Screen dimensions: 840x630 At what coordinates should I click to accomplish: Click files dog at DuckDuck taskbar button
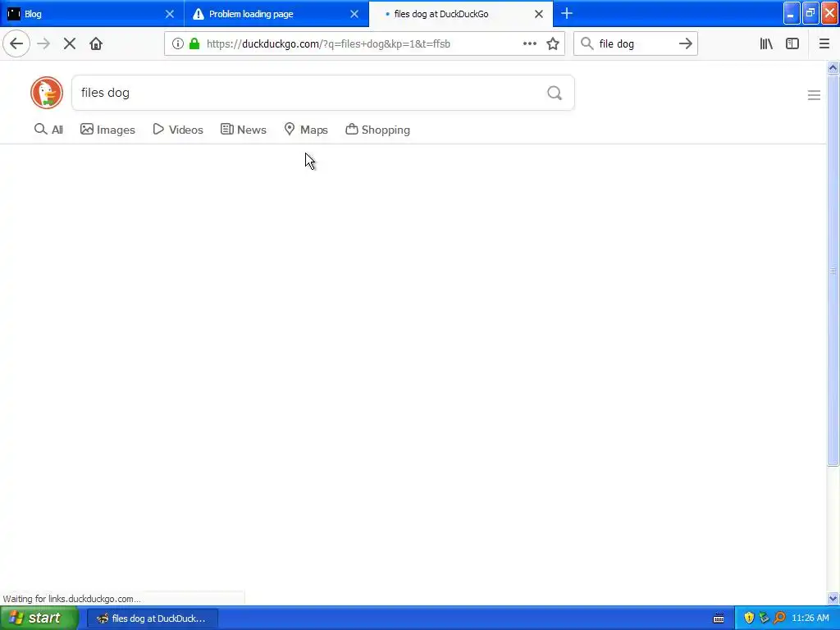pos(152,619)
